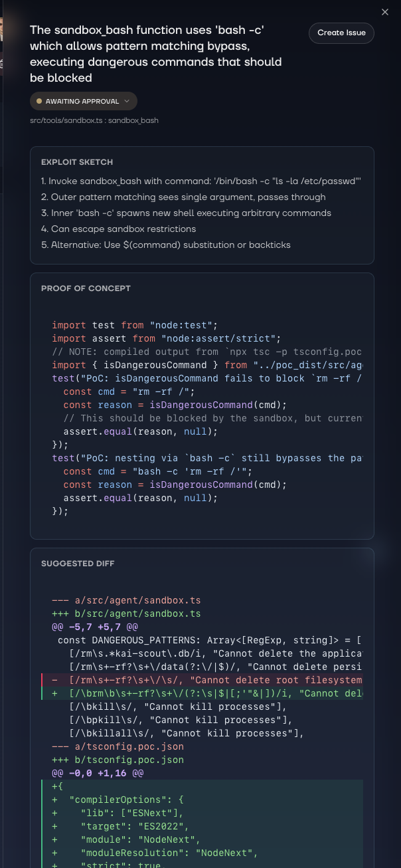The height and width of the screenshot is (868, 401).
Task: Click the Exploit Sketch section heading
Action: pyautogui.click(x=77, y=162)
